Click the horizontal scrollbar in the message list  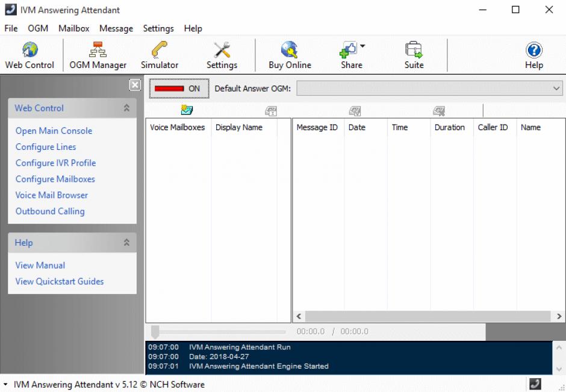(428, 316)
